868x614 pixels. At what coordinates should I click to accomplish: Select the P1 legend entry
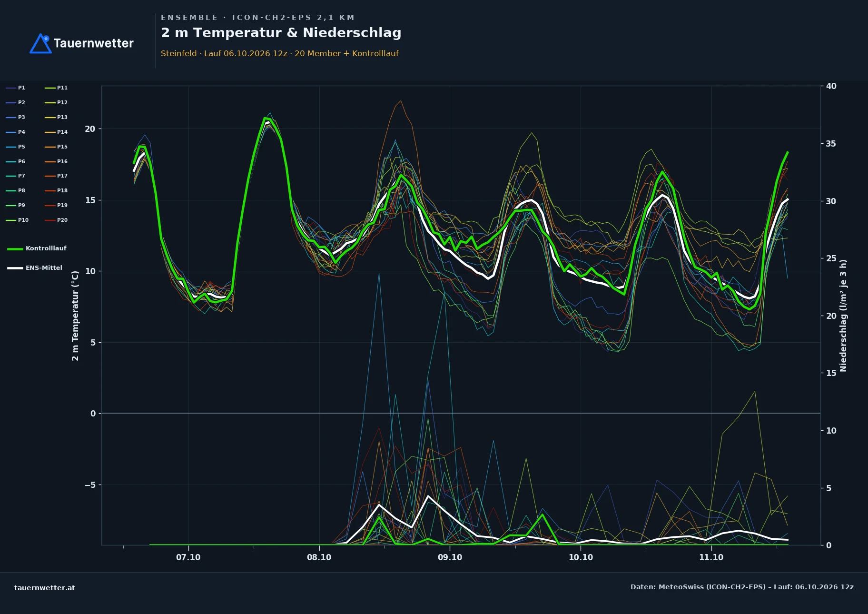click(x=16, y=88)
